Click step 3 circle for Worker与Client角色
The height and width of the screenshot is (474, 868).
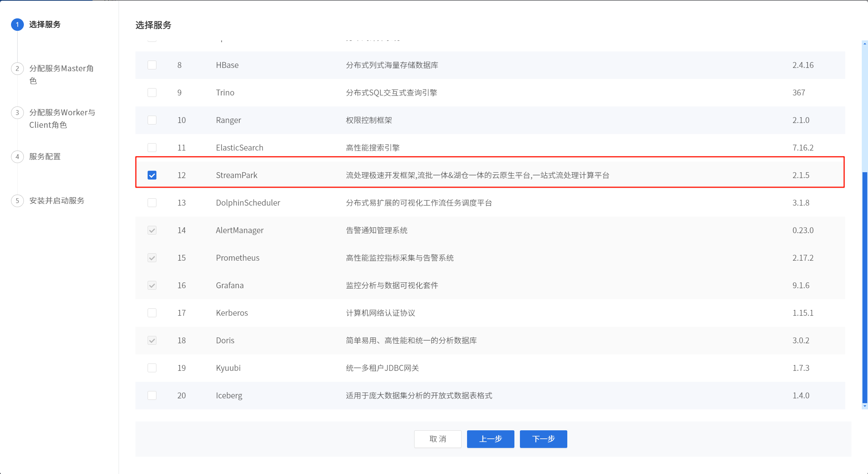(x=17, y=113)
